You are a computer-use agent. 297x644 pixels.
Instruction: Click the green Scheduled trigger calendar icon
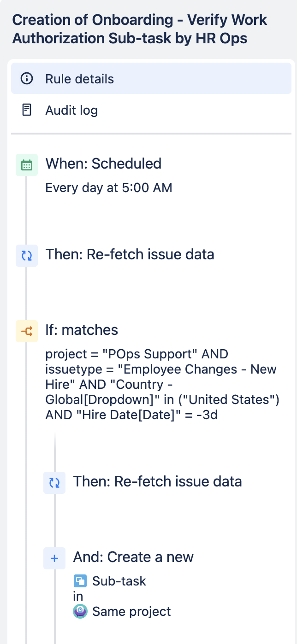[x=26, y=164]
